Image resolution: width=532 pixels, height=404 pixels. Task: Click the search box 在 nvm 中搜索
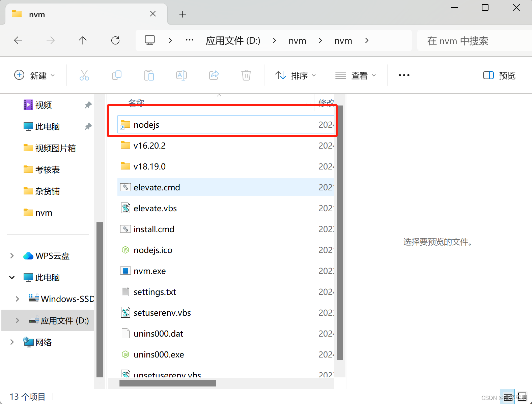coord(474,41)
